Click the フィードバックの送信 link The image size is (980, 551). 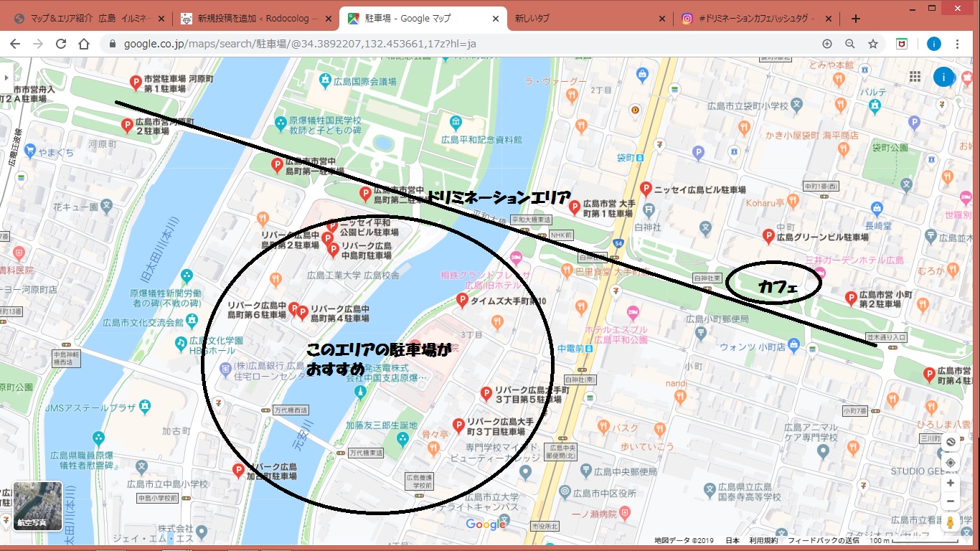pyautogui.click(x=823, y=540)
